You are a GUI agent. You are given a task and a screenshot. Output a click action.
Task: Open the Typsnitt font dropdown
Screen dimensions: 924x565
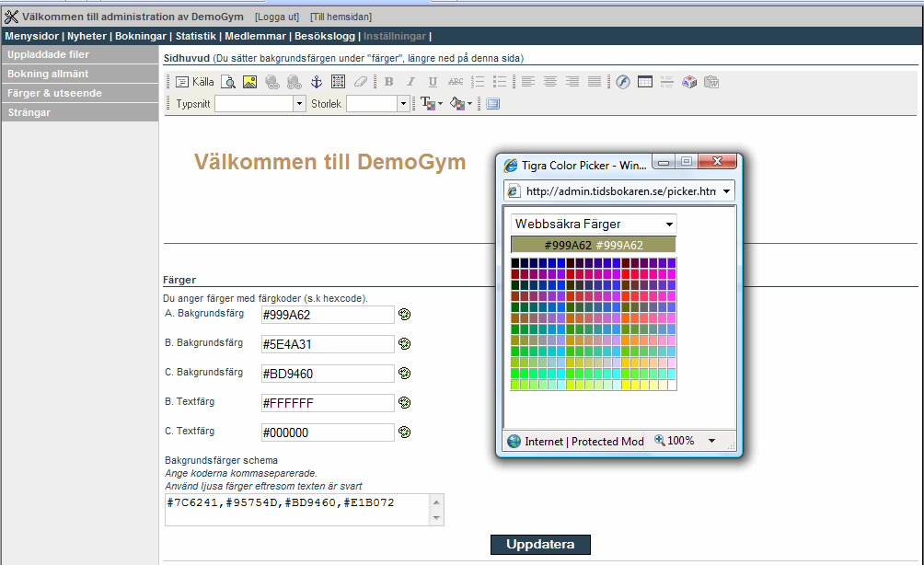click(299, 104)
